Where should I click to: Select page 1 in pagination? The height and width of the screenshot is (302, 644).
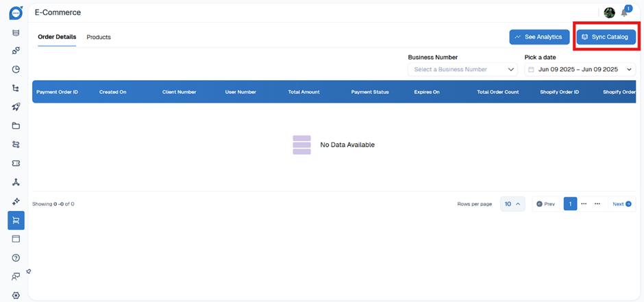570,204
